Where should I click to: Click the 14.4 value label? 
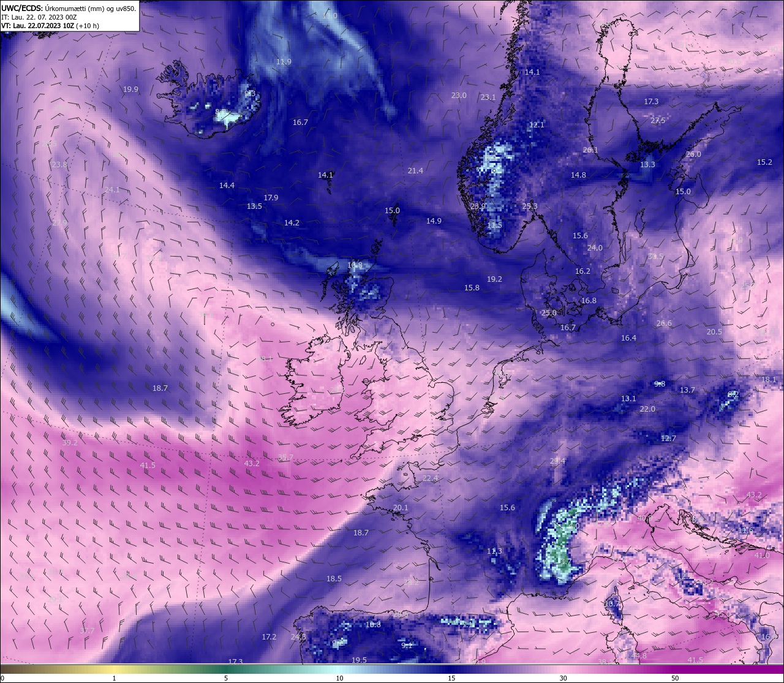coord(227,186)
